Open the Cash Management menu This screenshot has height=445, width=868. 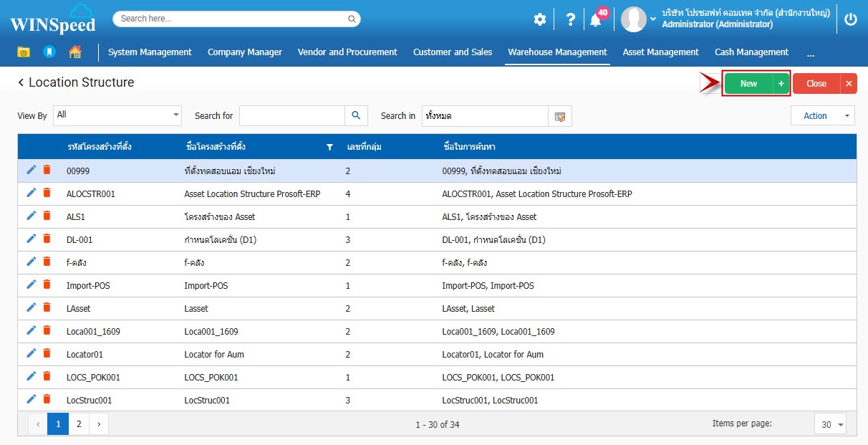click(751, 52)
